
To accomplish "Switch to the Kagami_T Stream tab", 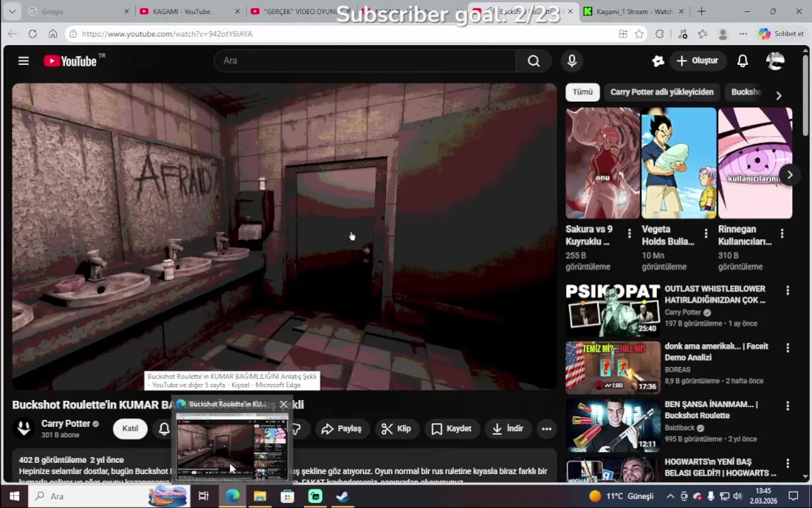I will click(x=634, y=11).
